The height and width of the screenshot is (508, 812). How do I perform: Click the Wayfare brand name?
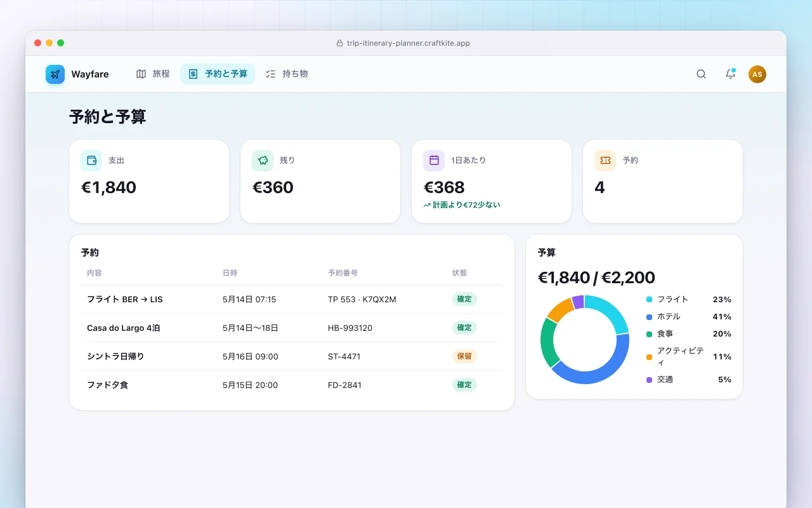(x=90, y=74)
